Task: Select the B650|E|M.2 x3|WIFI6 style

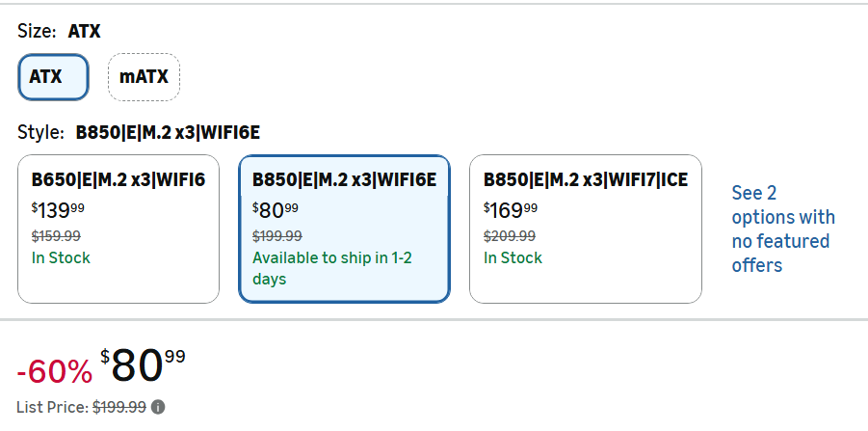Action: (x=118, y=229)
